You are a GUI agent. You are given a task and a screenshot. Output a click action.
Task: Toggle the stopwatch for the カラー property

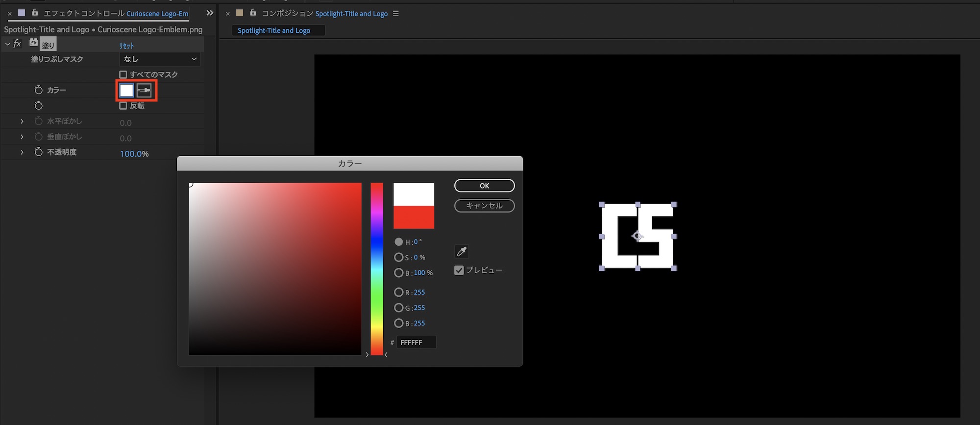pyautogui.click(x=39, y=90)
